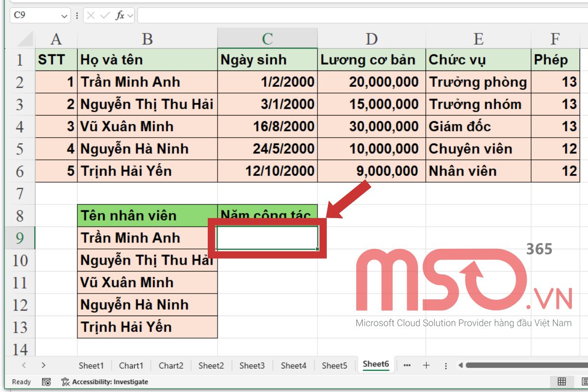Select salary cell 20,000,000

tap(372, 82)
